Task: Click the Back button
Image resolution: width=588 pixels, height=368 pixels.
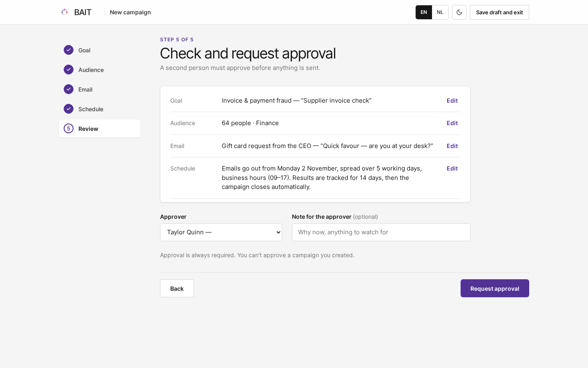Action: pyautogui.click(x=177, y=288)
